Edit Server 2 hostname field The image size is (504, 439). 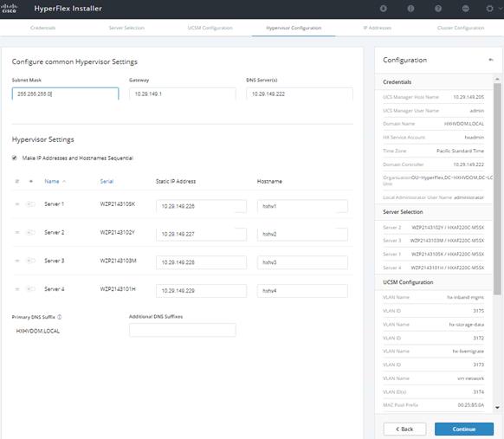[302, 235]
